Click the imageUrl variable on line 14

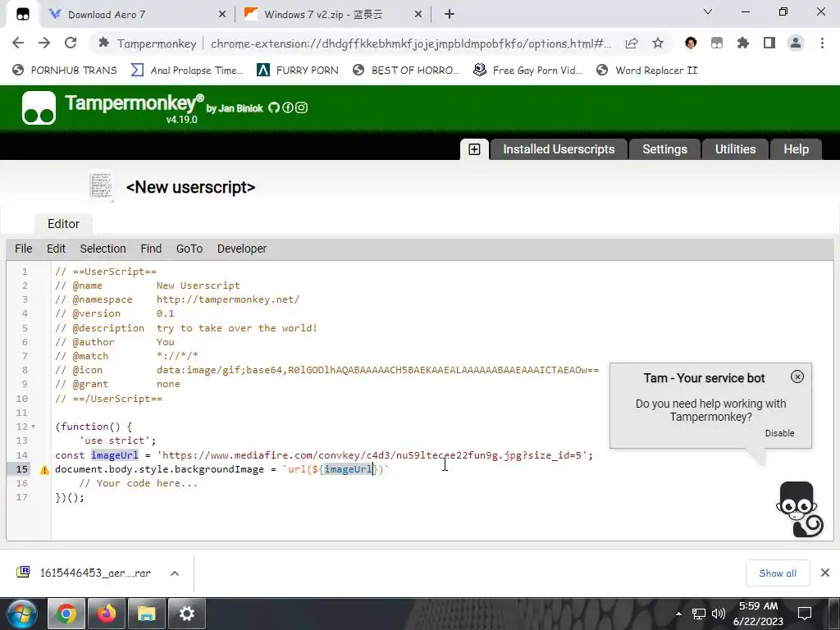point(115,455)
